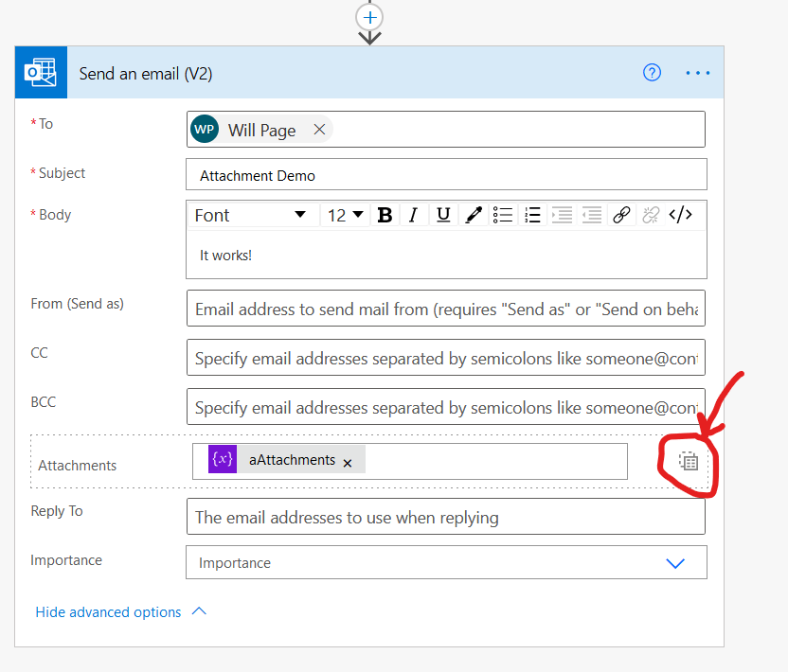Insert a numbered list in body
Screen dimensions: 788x672
(x=532, y=215)
